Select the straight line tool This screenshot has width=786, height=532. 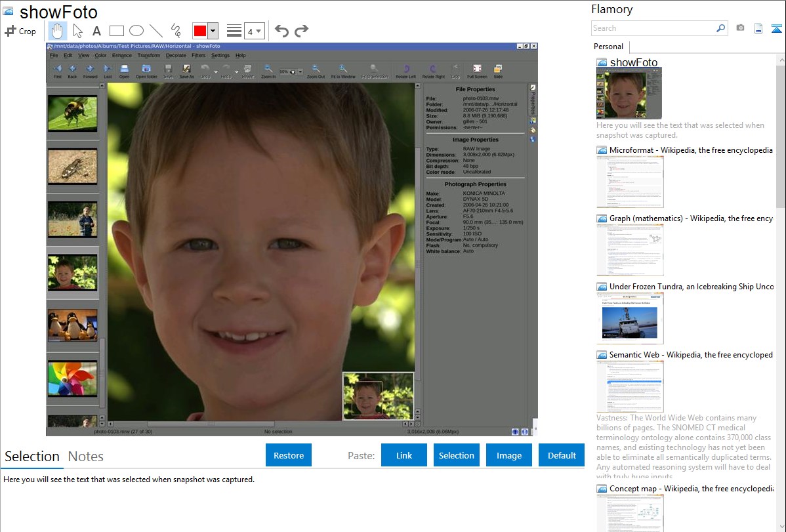pos(156,31)
